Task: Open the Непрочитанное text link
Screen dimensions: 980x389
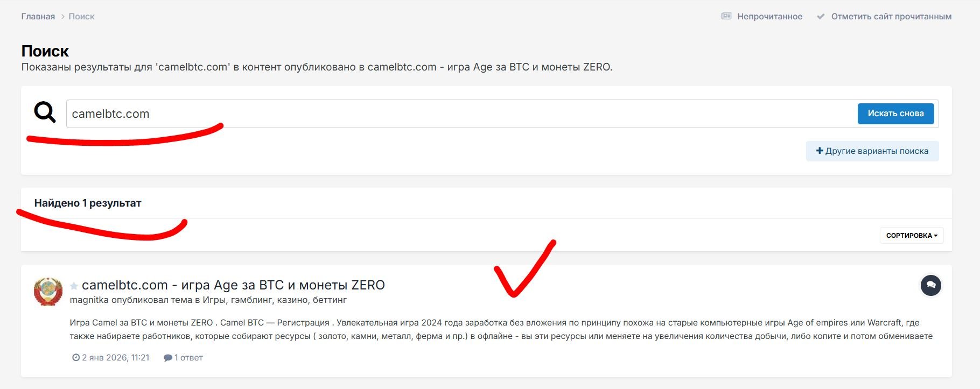Action: coord(769,17)
